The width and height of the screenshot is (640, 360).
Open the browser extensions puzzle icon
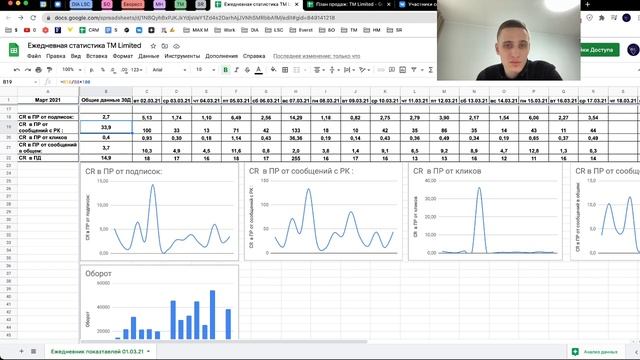point(601,18)
